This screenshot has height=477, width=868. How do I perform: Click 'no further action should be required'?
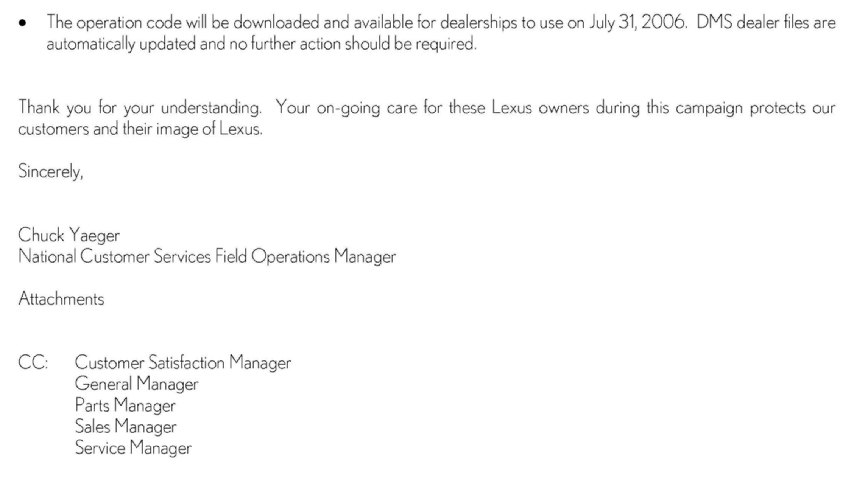352,44
